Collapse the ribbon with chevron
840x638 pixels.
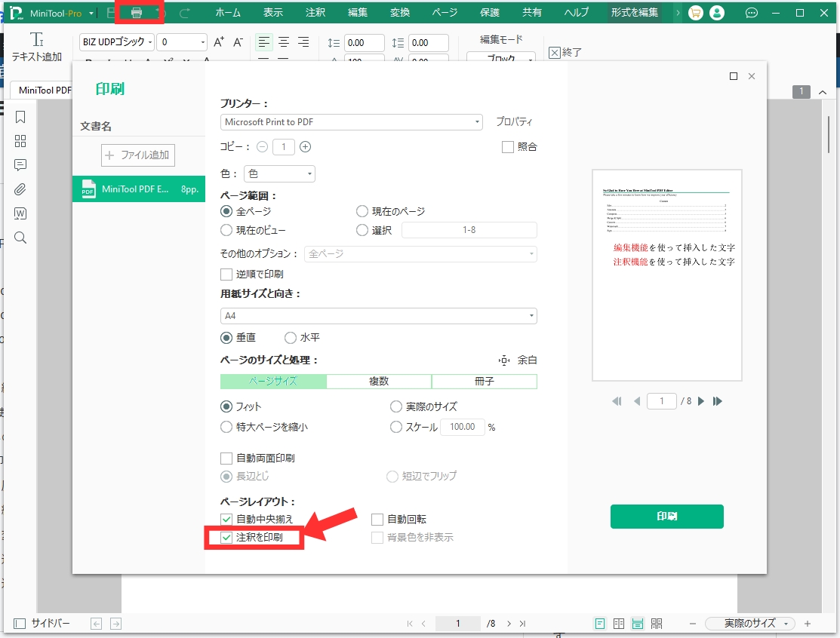coord(823,92)
